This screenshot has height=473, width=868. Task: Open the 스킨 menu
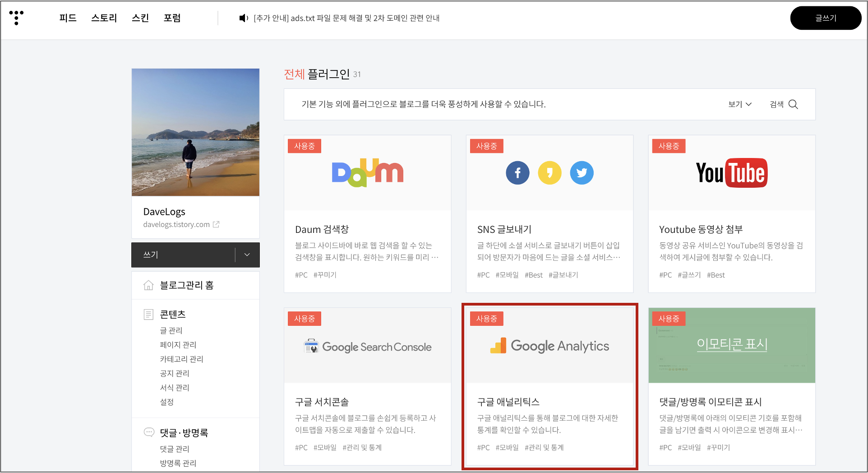(x=140, y=18)
